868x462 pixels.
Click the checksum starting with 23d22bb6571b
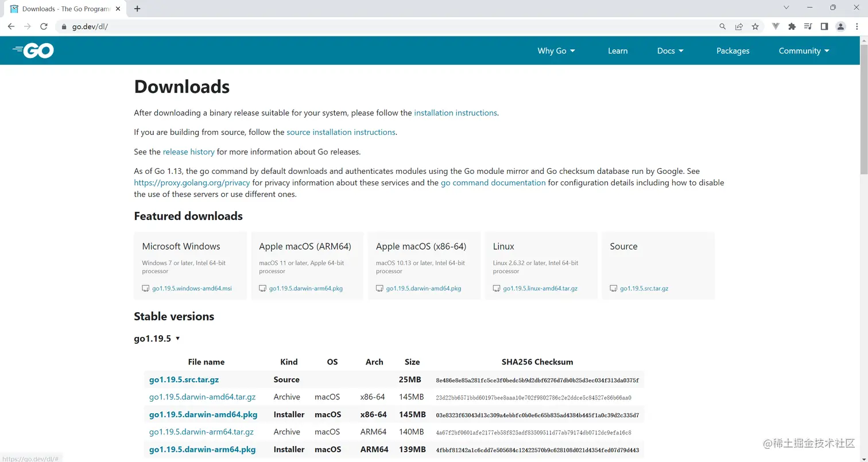click(x=533, y=397)
